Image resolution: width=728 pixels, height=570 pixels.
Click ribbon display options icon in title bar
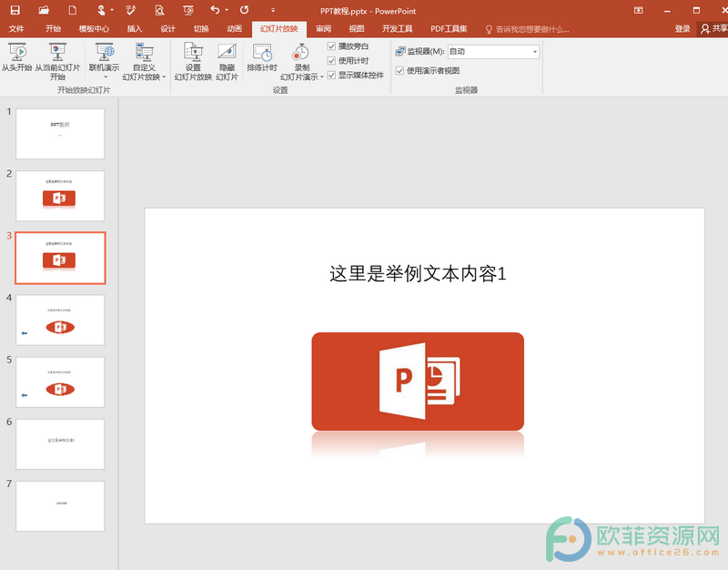click(639, 10)
